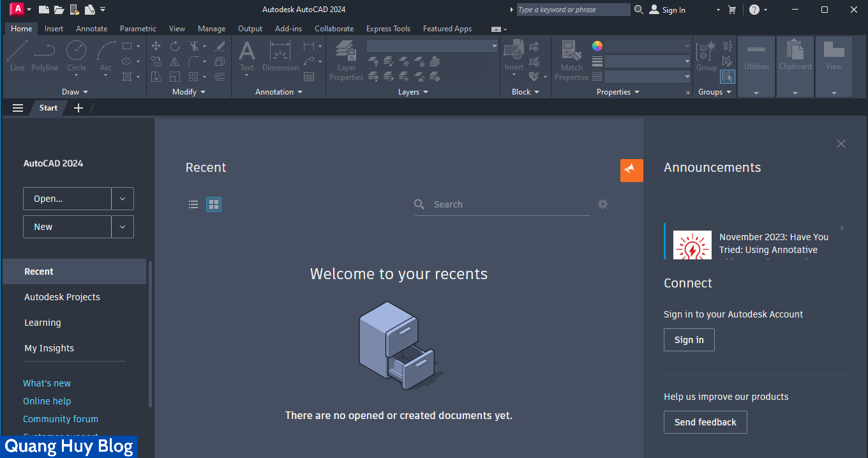This screenshot has width=868, height=458.
Task: Toggle layer freeze in Layers panel
Action: tap(404, 62)
